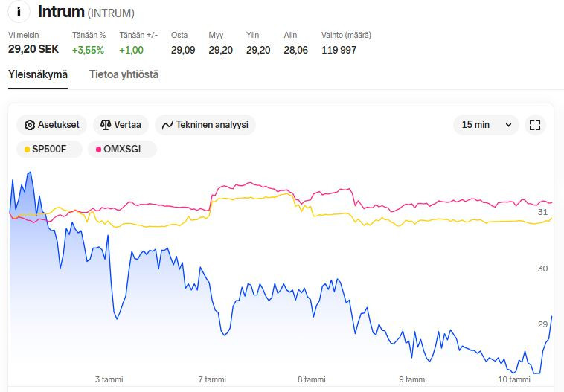Open the Asetukset chart settings
564x392 pixels.
click(x=52, y=125)
